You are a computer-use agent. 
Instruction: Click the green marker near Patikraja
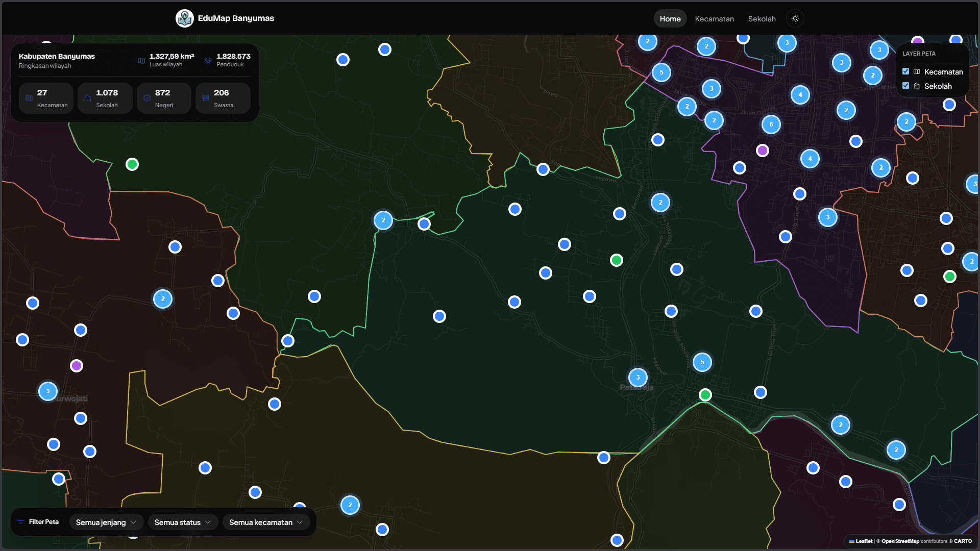(705, 395)
